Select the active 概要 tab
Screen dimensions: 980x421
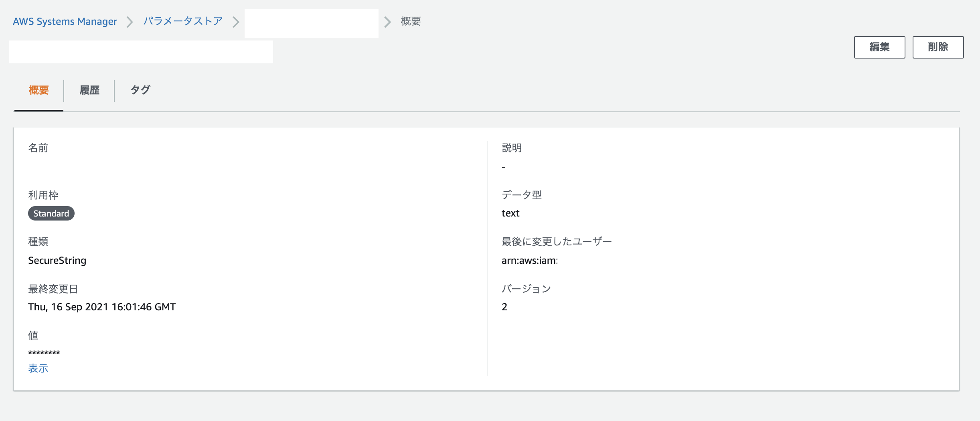(x=38, y=91)
